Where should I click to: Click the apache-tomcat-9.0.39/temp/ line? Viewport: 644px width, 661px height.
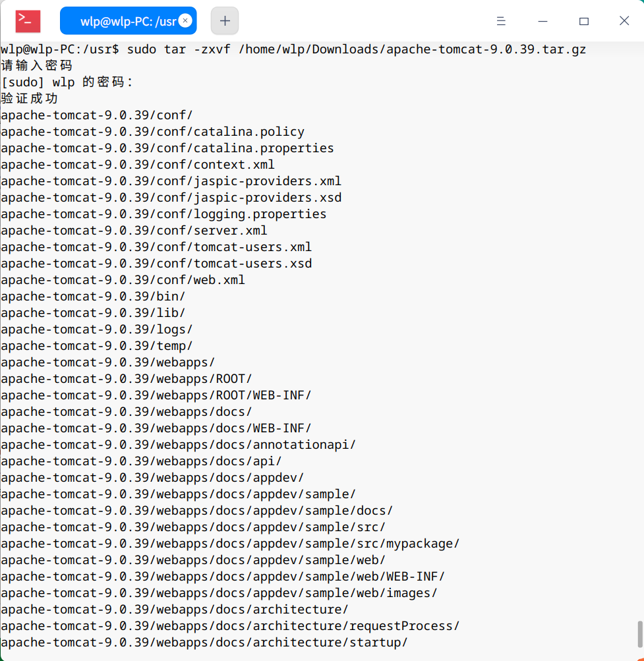[x=97, y=346]
